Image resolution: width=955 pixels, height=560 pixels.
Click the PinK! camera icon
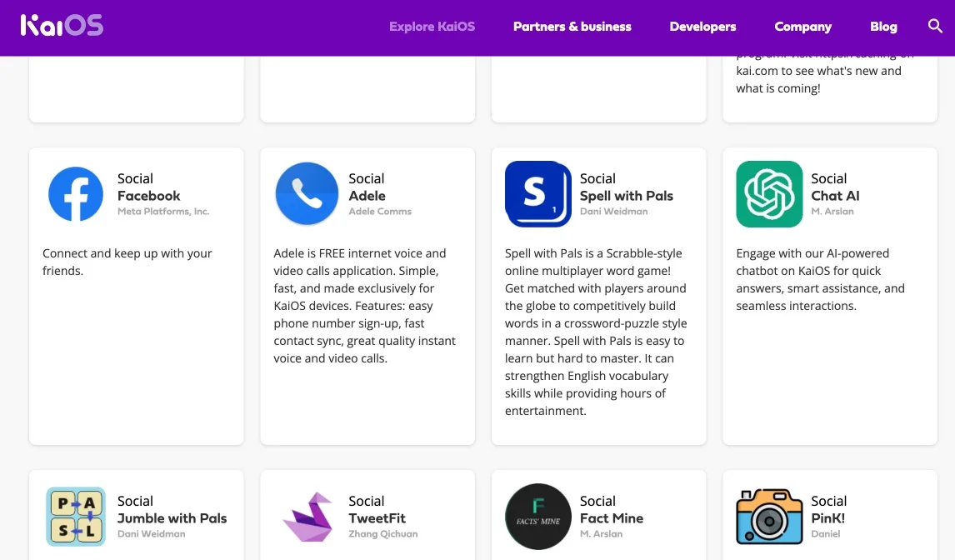pos(769,517)
